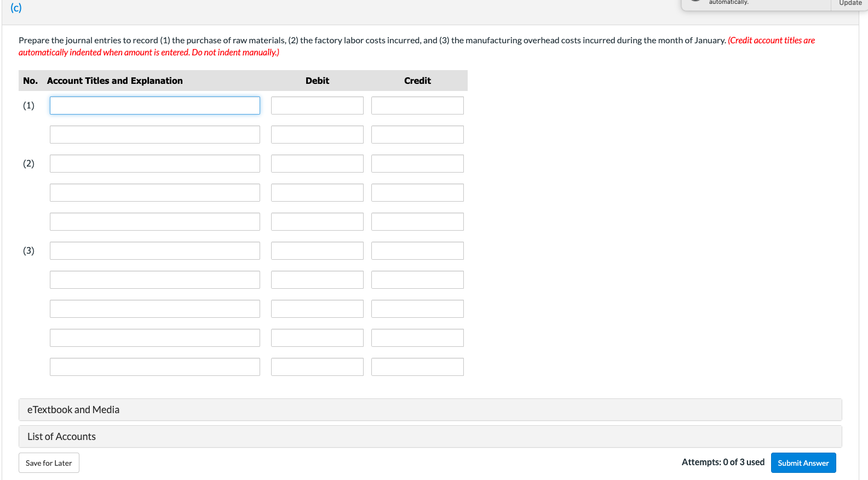Select the debit field on entry (2) third line
This screenshot has height=480, width=868.
point(317,222)
